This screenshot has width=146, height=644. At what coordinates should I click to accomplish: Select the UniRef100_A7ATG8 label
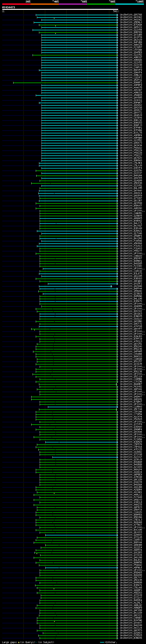131,326
